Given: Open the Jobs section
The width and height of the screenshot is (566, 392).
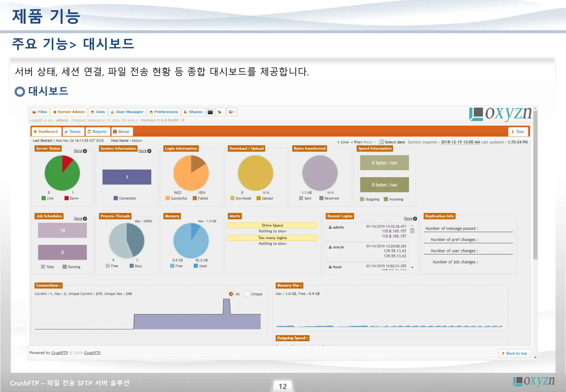Looking at the screenshot, I should point(98,112).
